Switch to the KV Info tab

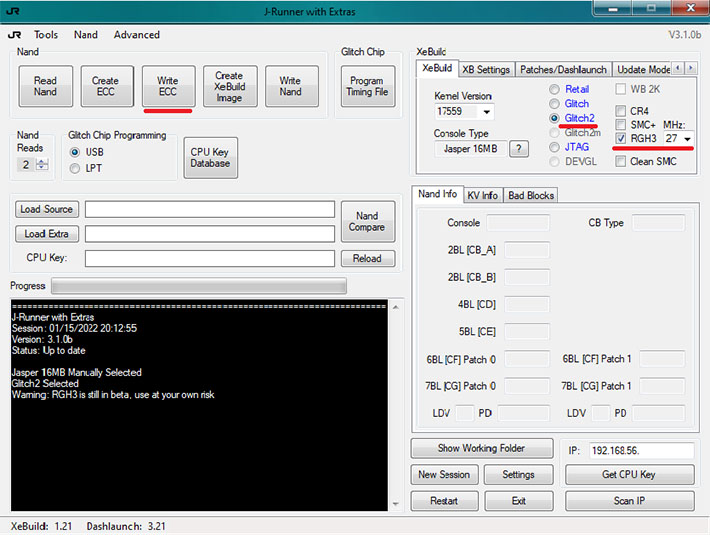[x=483, y=195]
